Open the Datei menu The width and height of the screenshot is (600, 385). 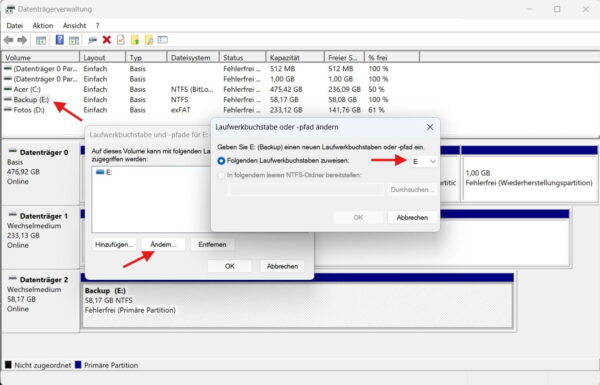(x=15, y=26)
